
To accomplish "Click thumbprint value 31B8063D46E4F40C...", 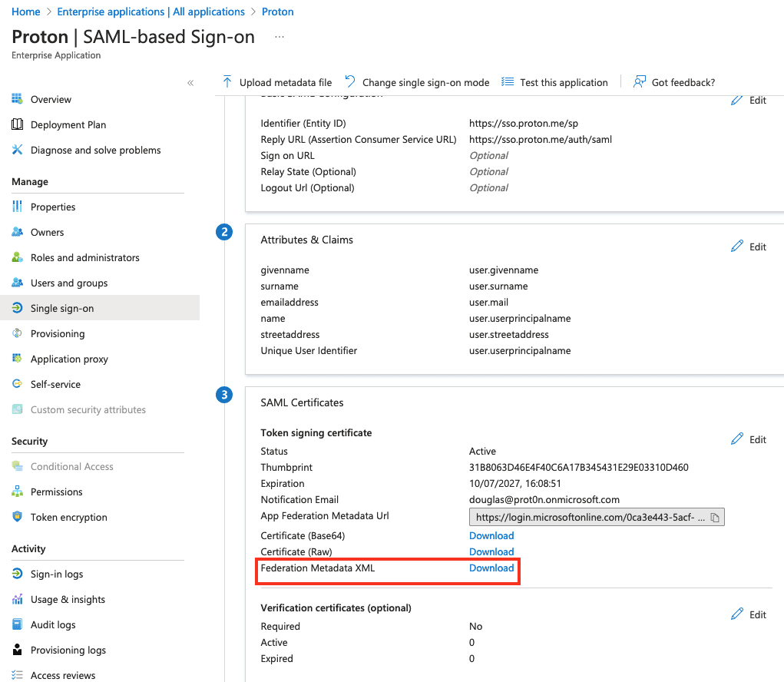I will 578,467.
